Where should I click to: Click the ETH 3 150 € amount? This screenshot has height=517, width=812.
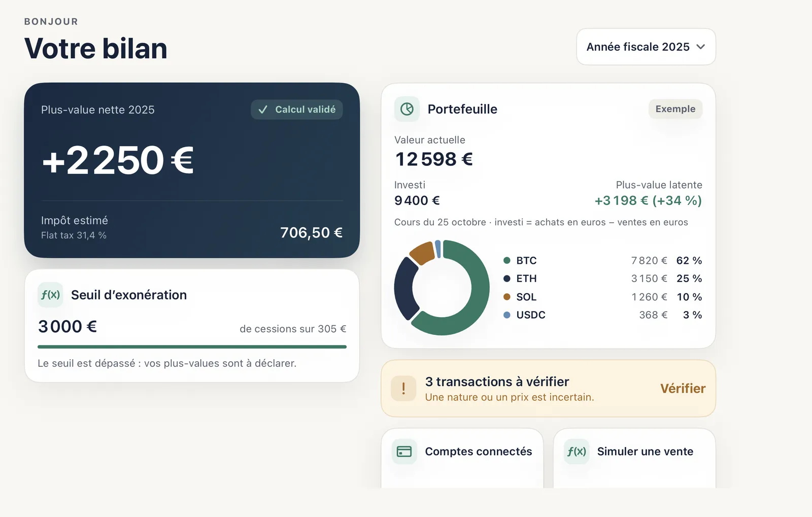[x=649, y=279]
